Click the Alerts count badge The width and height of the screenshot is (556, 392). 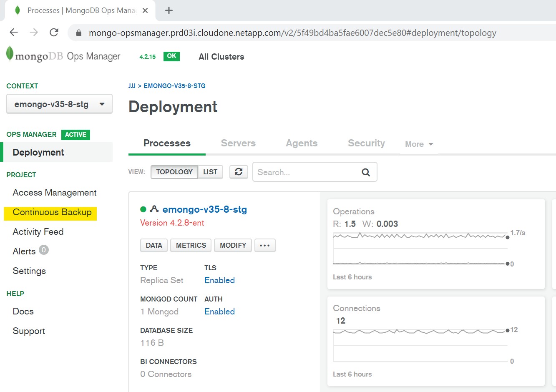pos(44,250)
